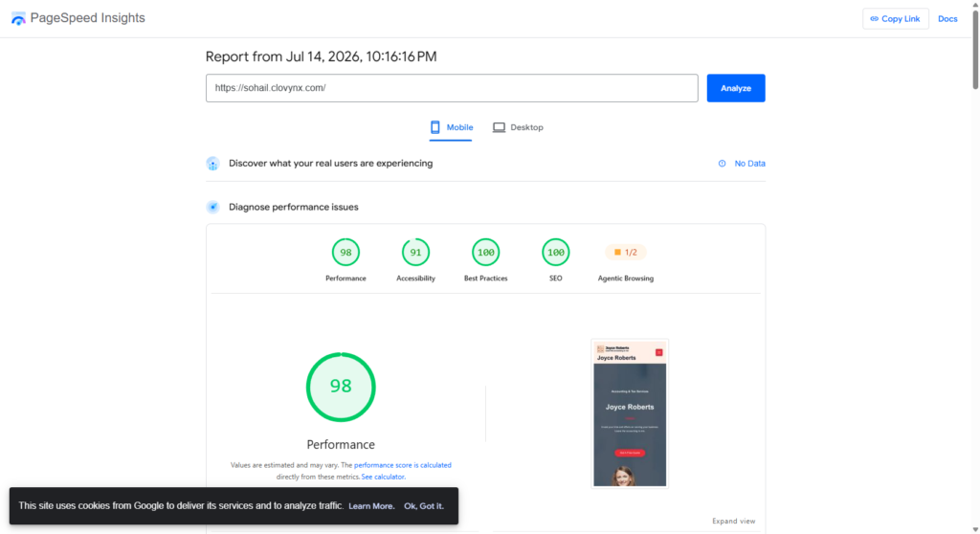Open the performance score is calculated link
Screen dimensions: 980x534
click(403, 465)
